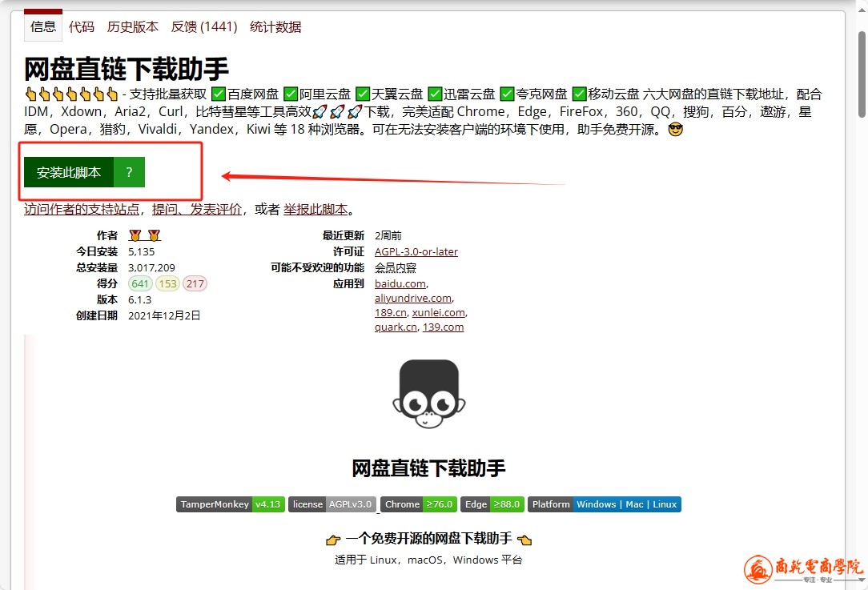This screenshot has width=868, height=590.
Task: Click the top 网盘直链下载助手 page title
Action: [127, 69]
